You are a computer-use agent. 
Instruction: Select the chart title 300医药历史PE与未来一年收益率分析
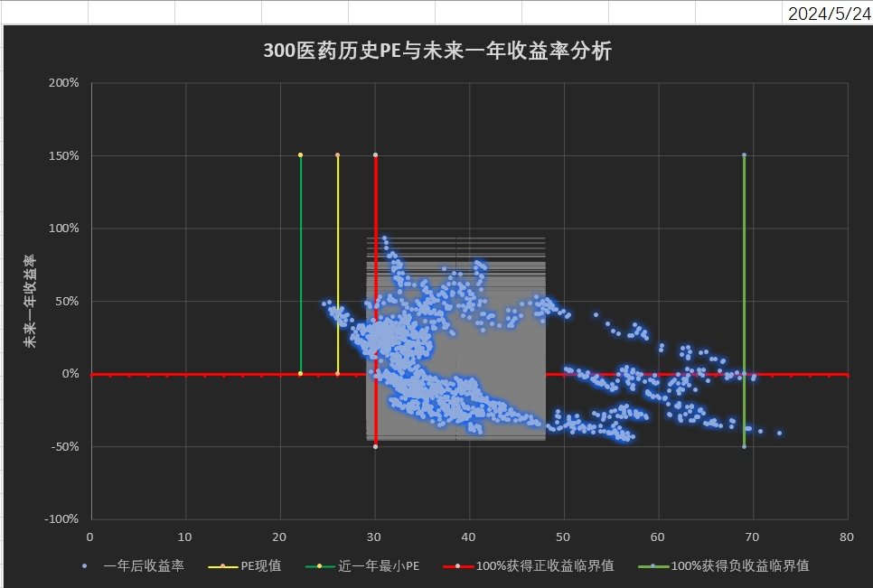tap(437, 51)
